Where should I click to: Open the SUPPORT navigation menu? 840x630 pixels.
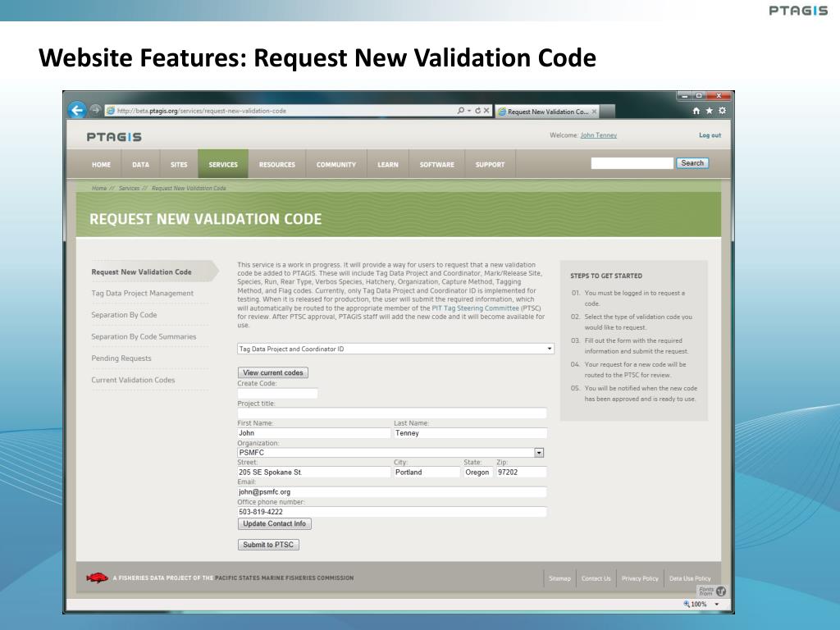pyautogui.click(x=491, y=164)
